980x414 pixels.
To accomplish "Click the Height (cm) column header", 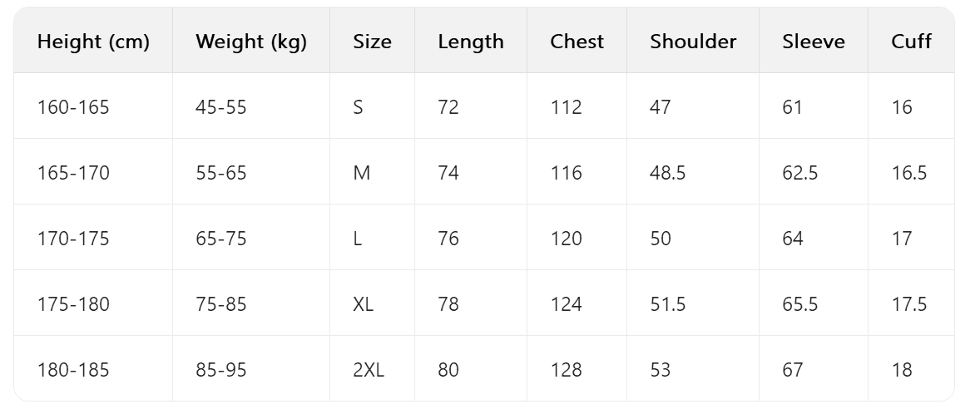I will (93, 42).
